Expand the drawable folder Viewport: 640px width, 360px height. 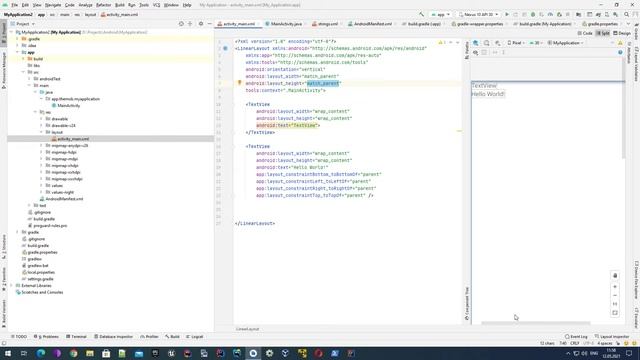[42, 119]
